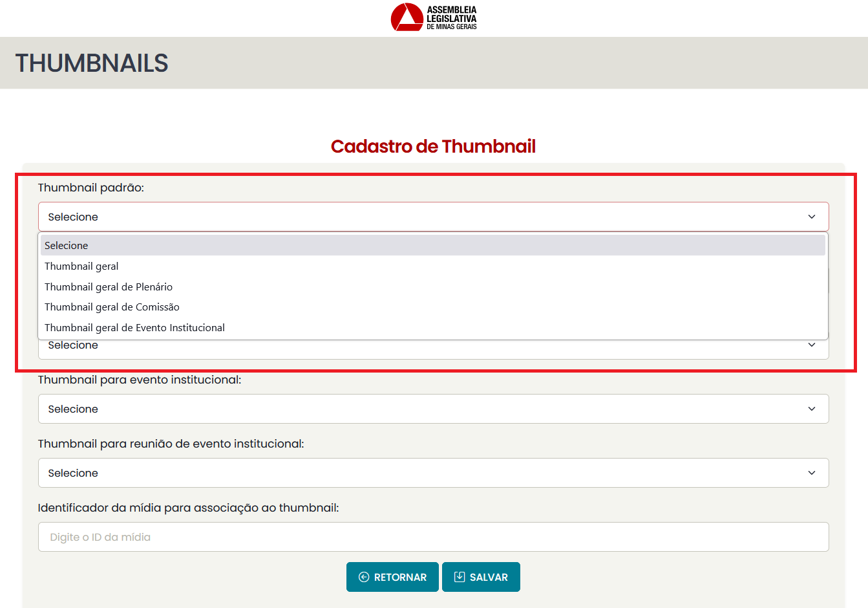
Task: Click the chevron arrow of the evento institucional select
Action: 812,409
